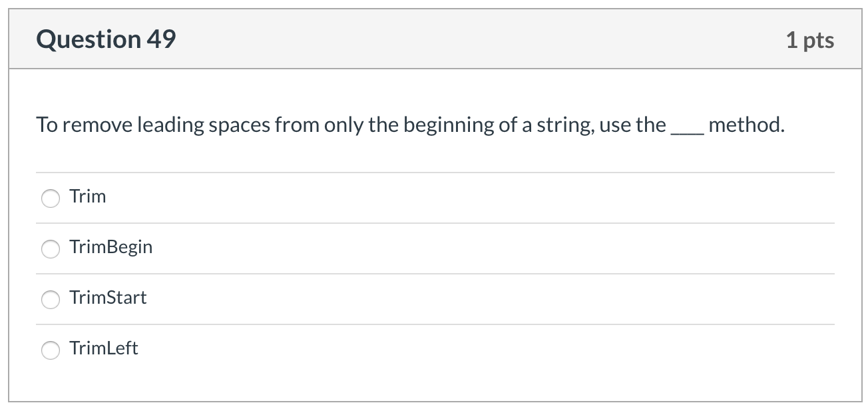Image resolution: width=868 pixels, height=409 pixels.
Task: Click the Trim answer label
Action: [x=87, y=197]
